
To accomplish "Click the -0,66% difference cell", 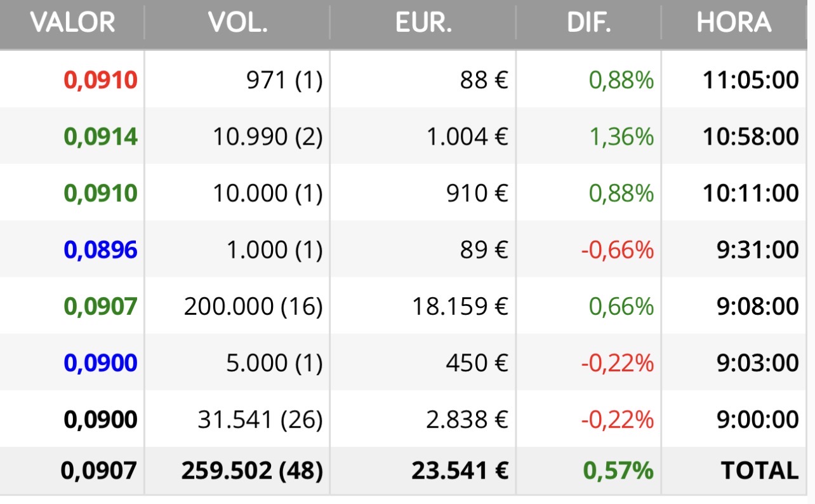I will click(x=617, y=250).
